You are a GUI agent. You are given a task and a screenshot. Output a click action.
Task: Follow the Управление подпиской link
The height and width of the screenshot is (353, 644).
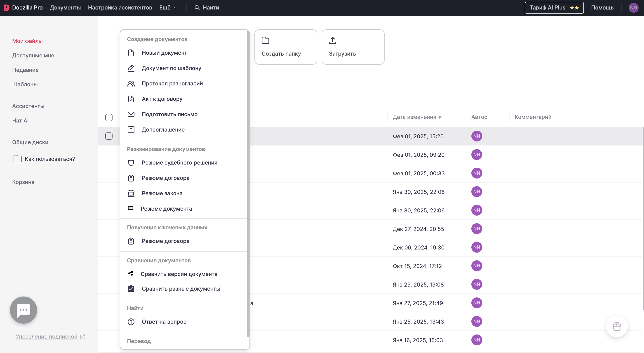[x=47, y=337]
